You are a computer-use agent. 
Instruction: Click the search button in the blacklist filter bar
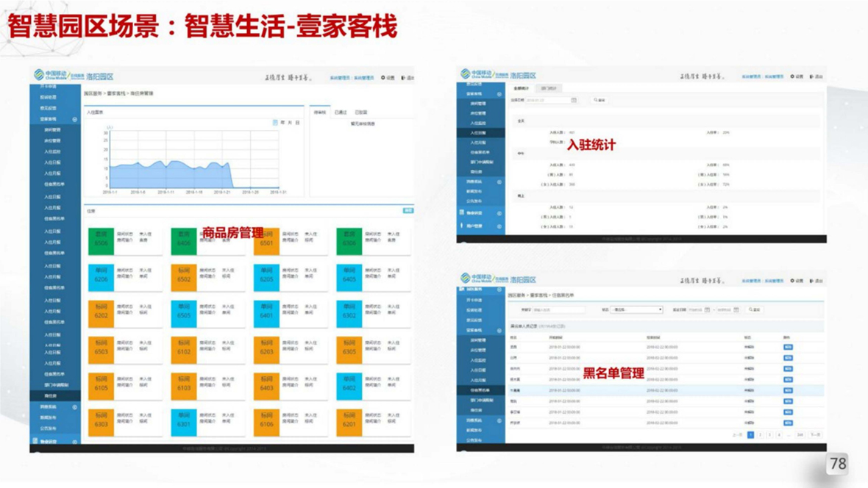(755, 310)
